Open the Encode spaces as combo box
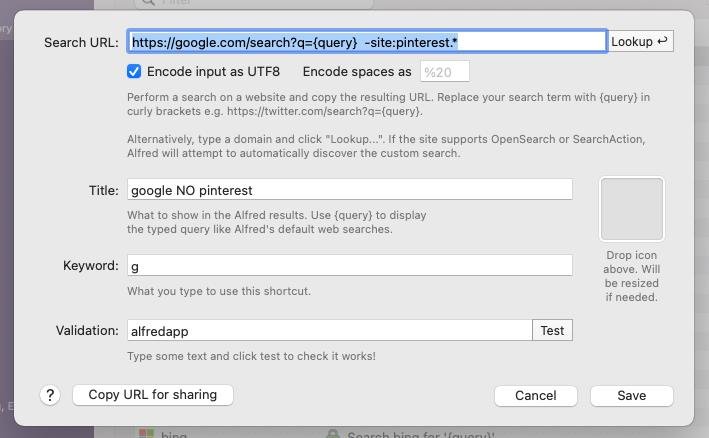This screenshot has width=709, height=438. pyautogui.click(x=444, y=72)
